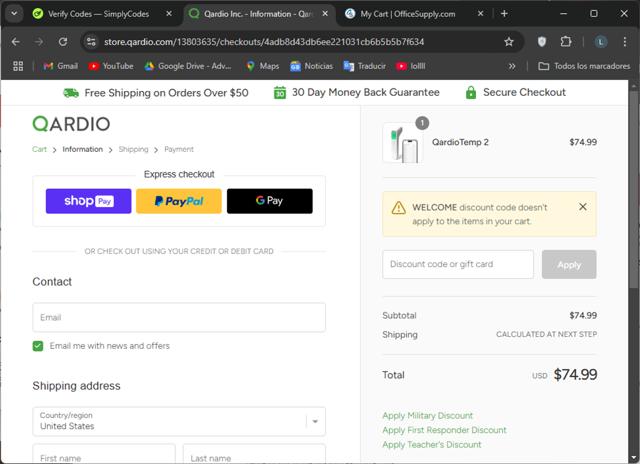The height and width of the screenshot is (464, 640).
Task: Open the Gmail bookmark
Action: [x=60, y=66]
